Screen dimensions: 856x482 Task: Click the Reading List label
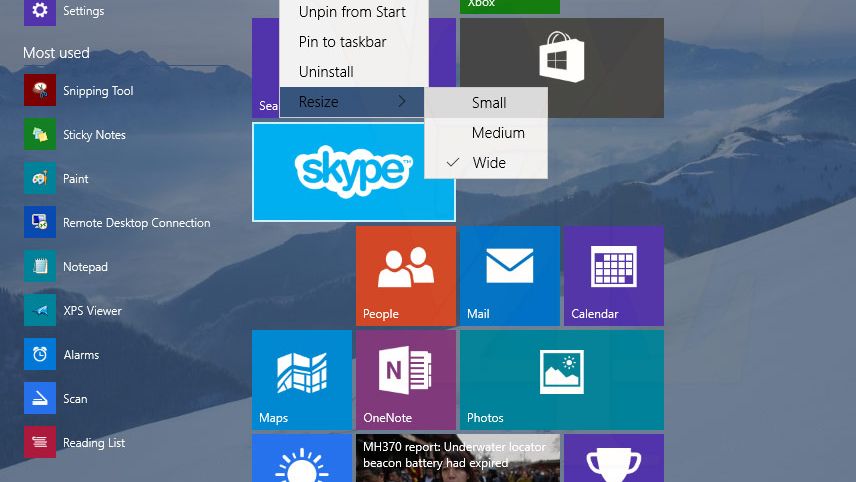click(x=94, y=443)
